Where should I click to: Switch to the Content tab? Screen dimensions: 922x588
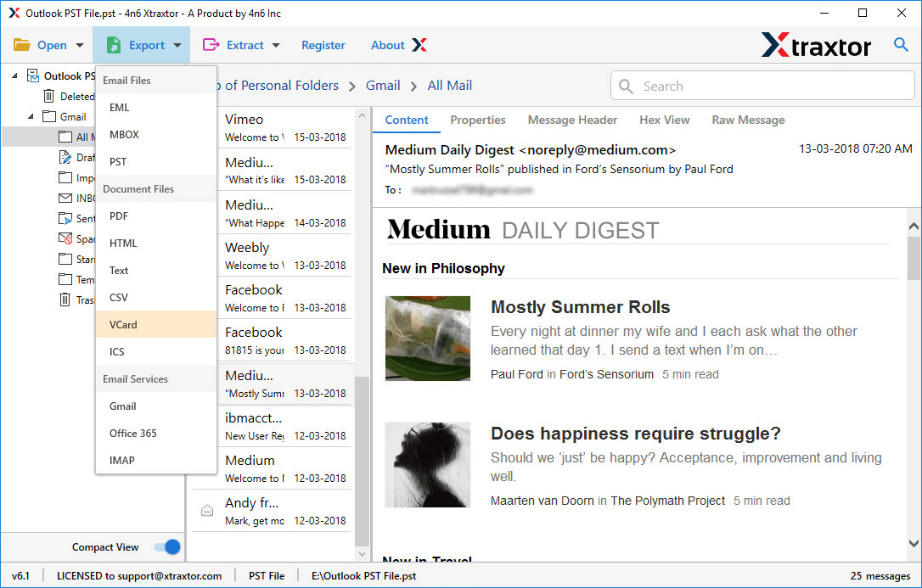[407, 120]
